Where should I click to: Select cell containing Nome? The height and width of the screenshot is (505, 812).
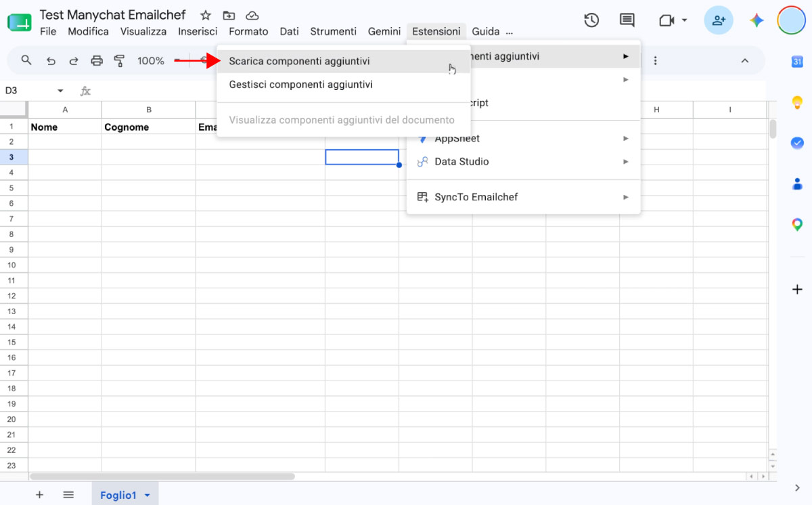coord(65,127)
